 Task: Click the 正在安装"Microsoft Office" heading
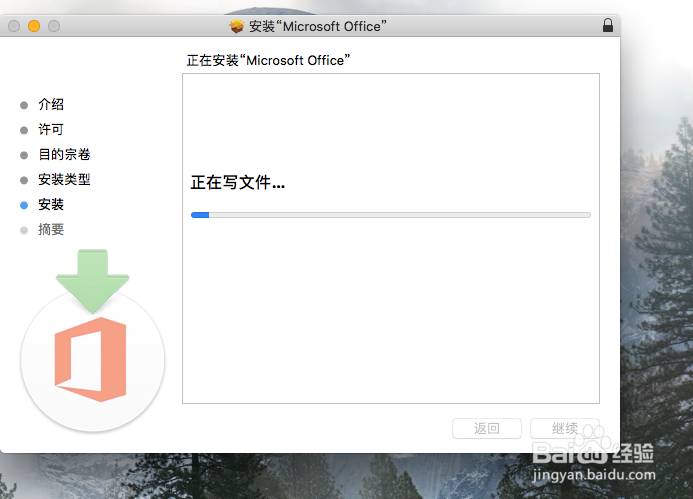[x=268, y=60]
